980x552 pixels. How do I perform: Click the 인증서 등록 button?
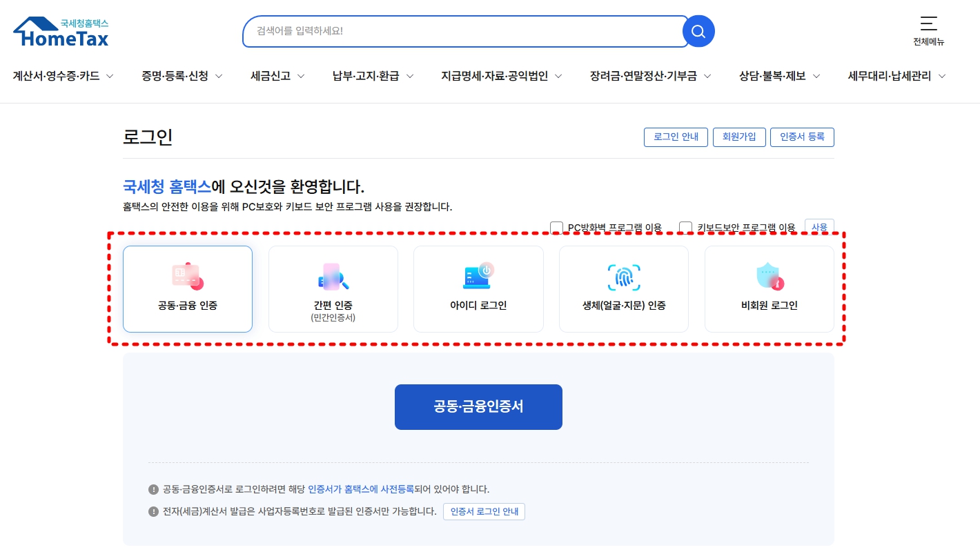(802, 137)
